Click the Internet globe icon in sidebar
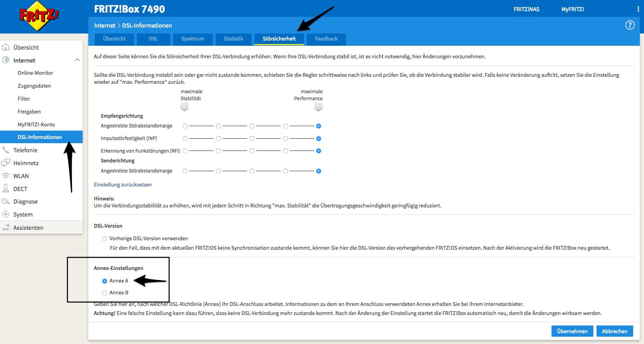Screen dimensions: 644x344 6,60
